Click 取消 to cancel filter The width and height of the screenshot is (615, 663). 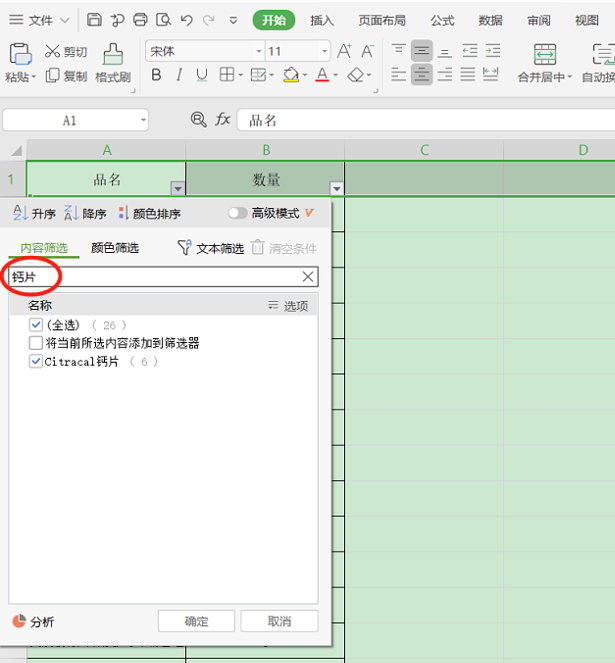click(280, 621)
